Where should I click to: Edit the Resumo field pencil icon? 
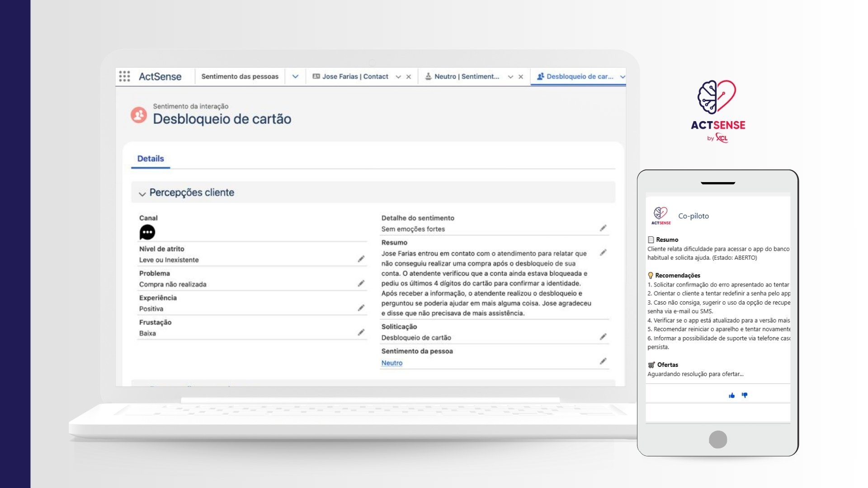(x=603, y=253)
